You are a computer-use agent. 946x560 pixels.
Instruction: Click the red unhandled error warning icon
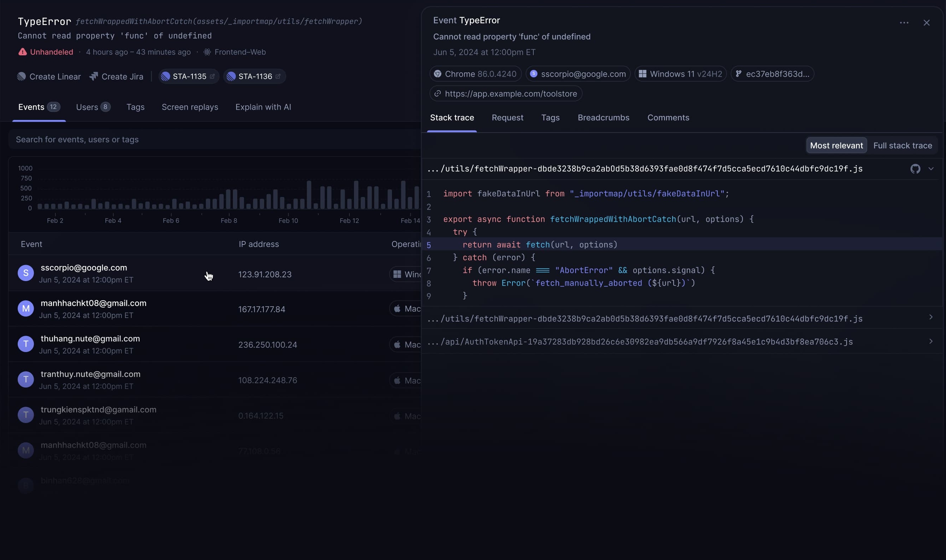click(22, 52)
